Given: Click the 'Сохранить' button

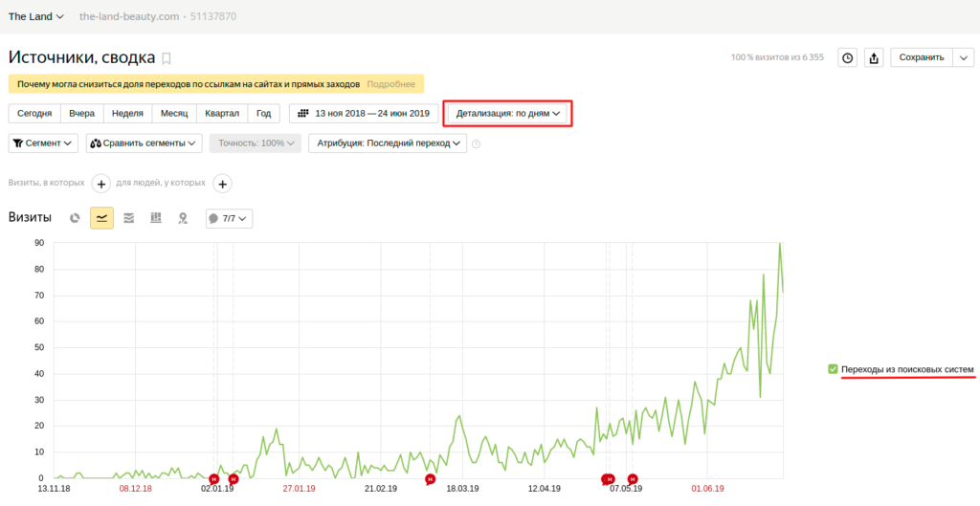Looking at the screenshot, I should click(x=921, y=57).
